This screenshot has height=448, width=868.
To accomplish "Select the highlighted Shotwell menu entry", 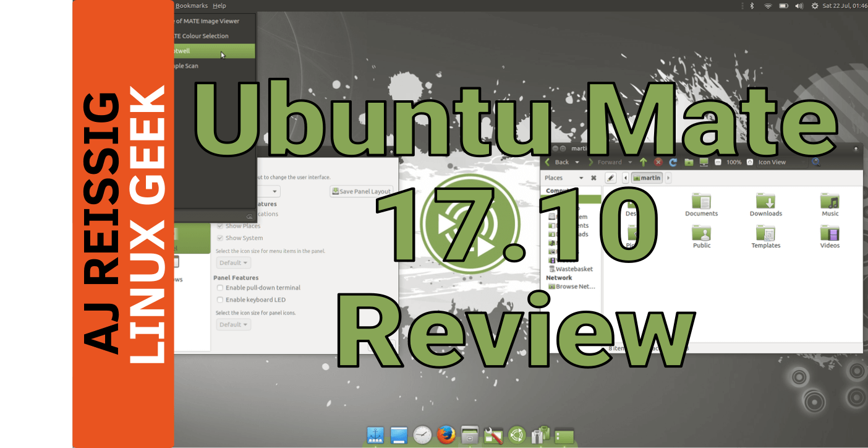I will tap(215, 51).
